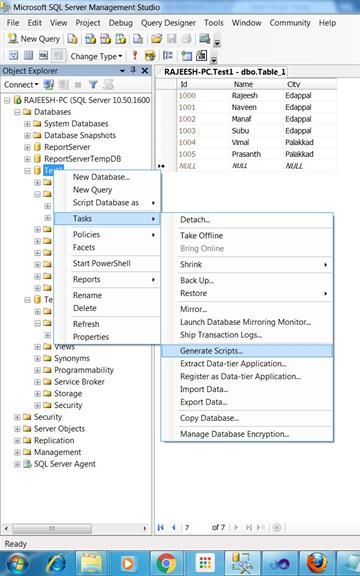The height and width of the screenshot is (576, 360).
Task: Click the Connect Object Explorer icon beside Connect
Action: [x=48, y=85]
